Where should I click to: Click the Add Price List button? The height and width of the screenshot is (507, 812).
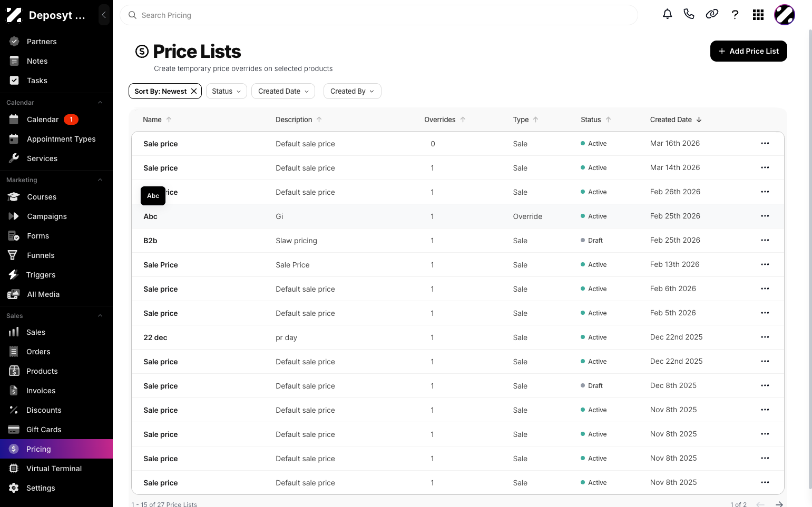coord(748,51)
